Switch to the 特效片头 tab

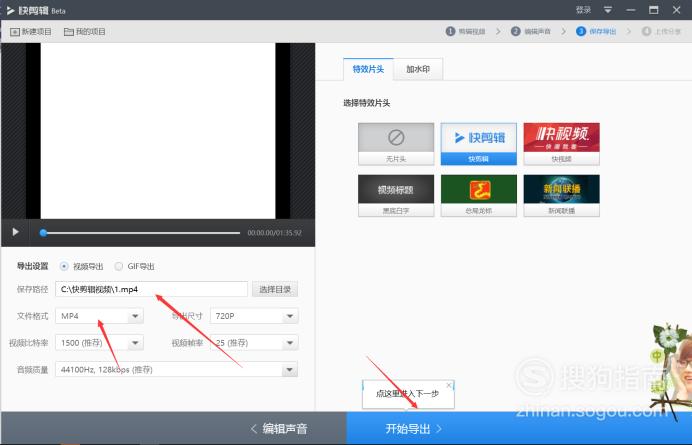[x=368, y=69]
